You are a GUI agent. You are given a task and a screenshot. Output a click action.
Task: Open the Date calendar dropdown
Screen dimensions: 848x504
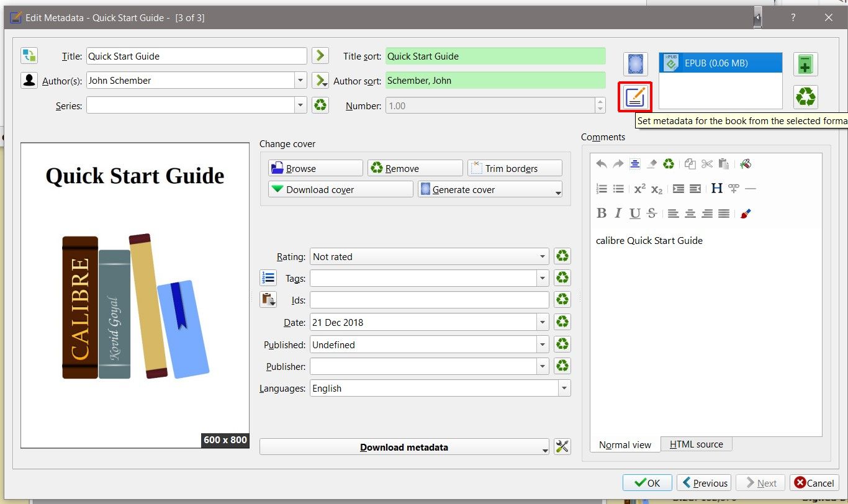[543, 322]
